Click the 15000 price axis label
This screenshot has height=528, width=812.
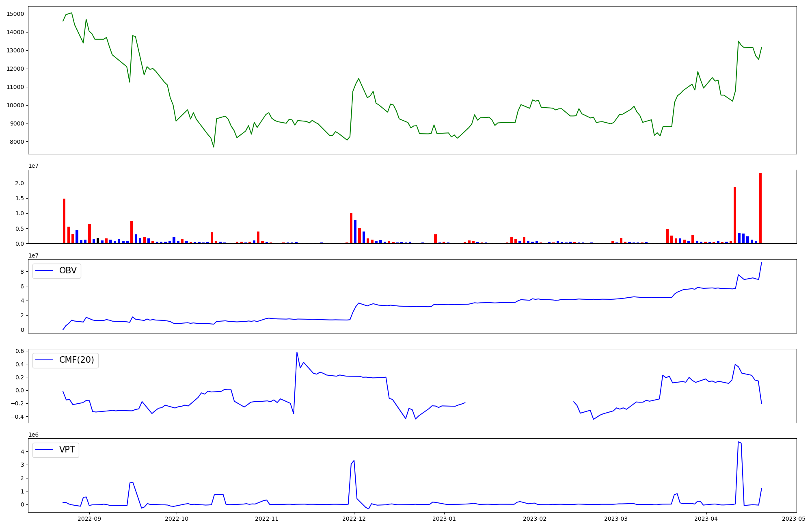15,14
